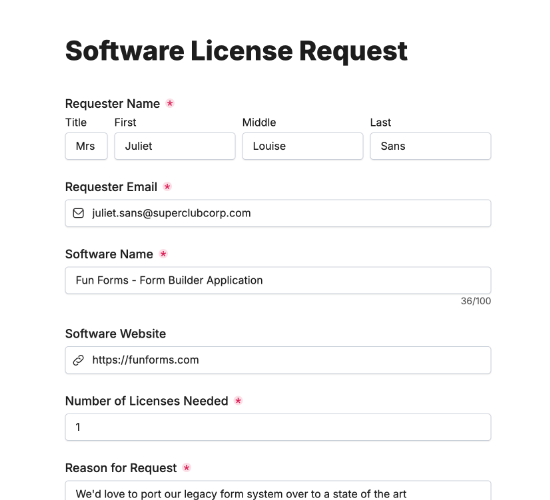The height and width of the screenshot is (500, 550).
Task: Focus the Number of Licenses Needed field
Action: coord(278,427)
